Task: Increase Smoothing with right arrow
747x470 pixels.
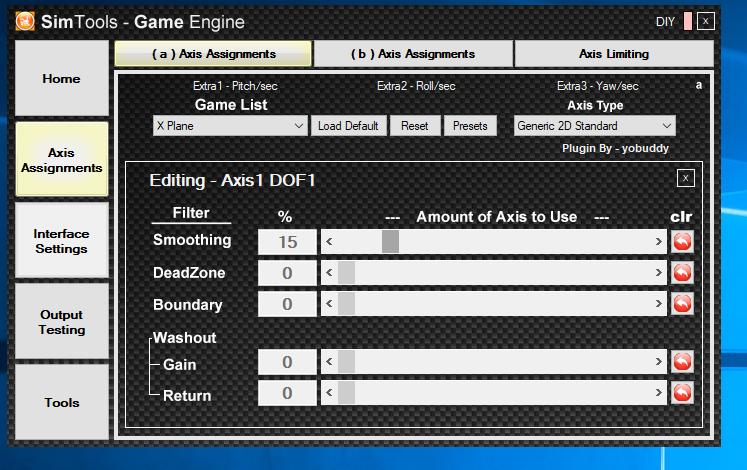Action: [x=658, y=242]
